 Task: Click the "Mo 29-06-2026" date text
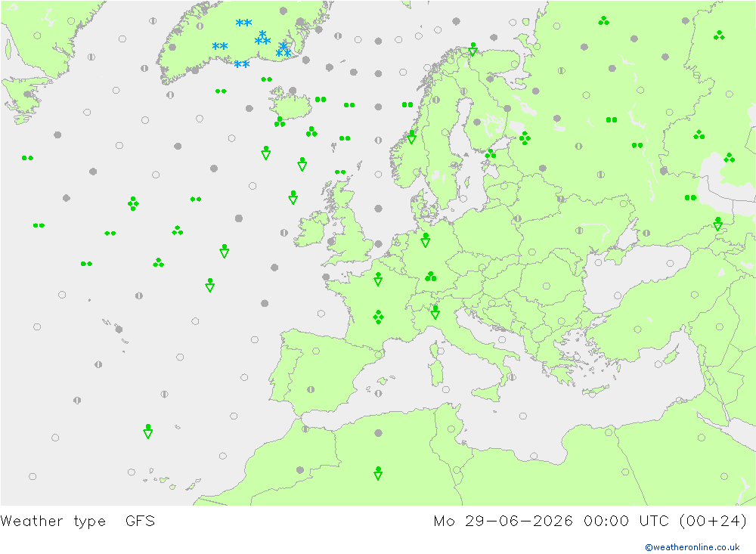click(x=503, y=522)
